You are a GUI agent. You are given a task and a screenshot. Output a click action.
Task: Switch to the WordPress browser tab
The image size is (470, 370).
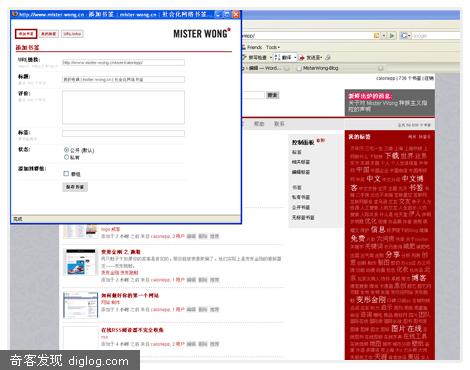tap(265, 68)
